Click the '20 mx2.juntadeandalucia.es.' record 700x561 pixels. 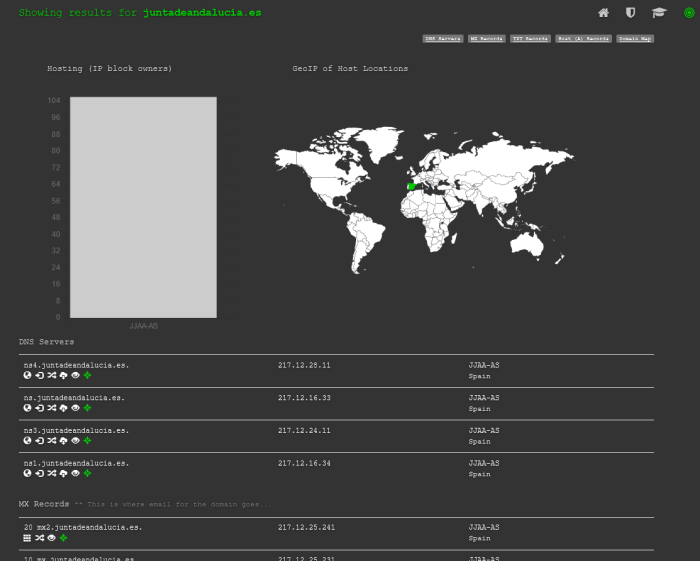click(x=83, y=528)
